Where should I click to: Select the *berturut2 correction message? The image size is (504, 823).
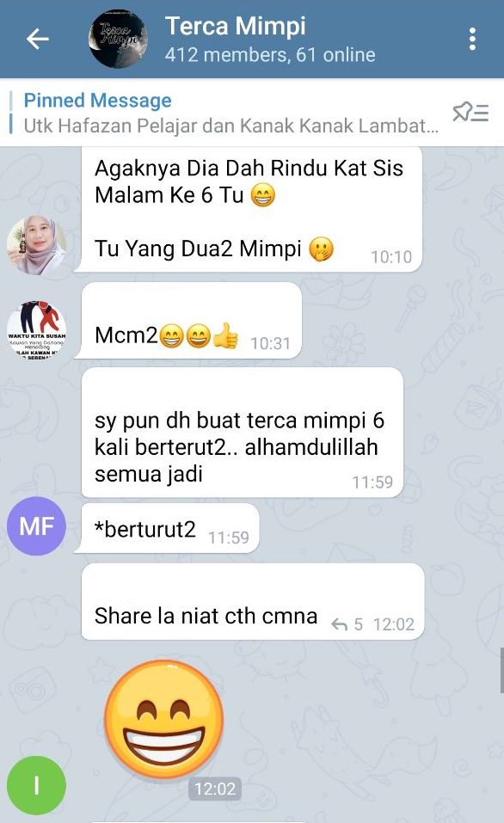[x=167, y=529]
